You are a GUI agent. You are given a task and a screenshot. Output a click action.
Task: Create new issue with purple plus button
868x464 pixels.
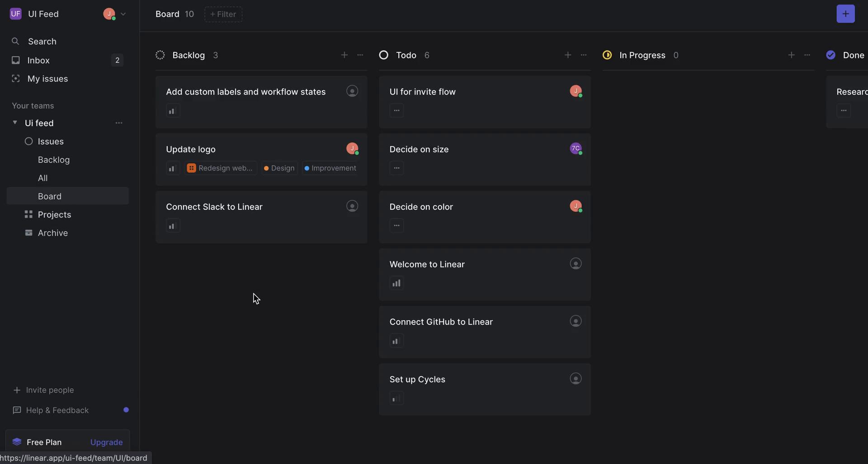[845, 14]
